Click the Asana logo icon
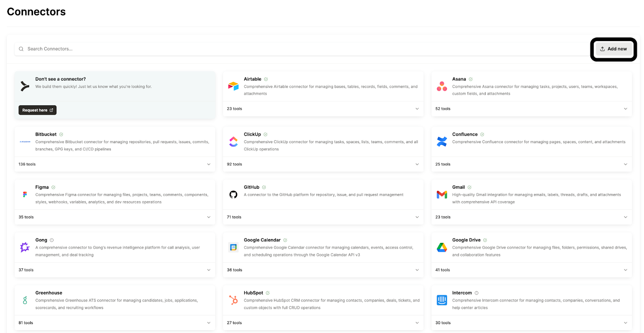 442,86
